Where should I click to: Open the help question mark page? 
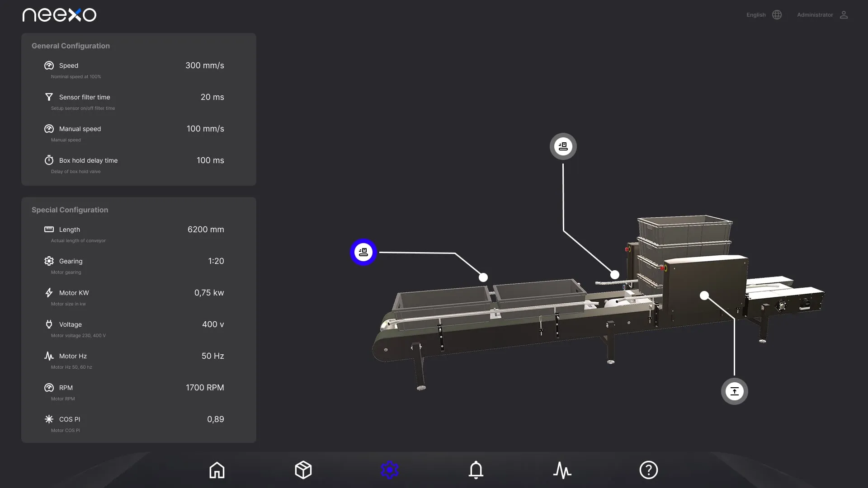(x=649, y=470)
